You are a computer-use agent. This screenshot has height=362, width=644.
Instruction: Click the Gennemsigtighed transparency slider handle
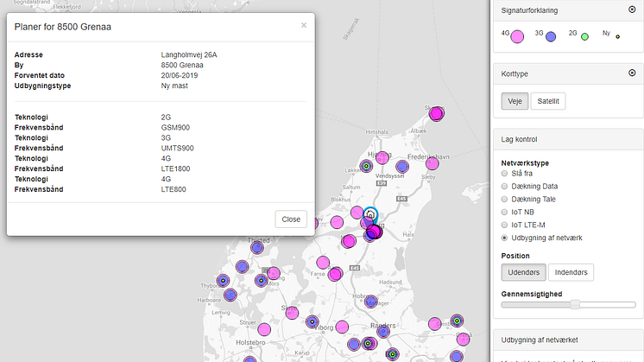575,303
